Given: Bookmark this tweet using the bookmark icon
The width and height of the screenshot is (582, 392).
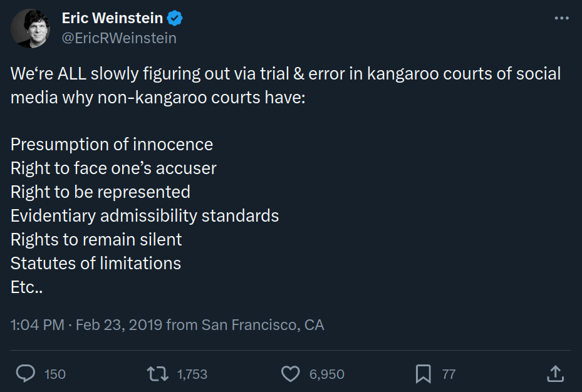Looking at the screenshot, I should click(x=424, y=374).
